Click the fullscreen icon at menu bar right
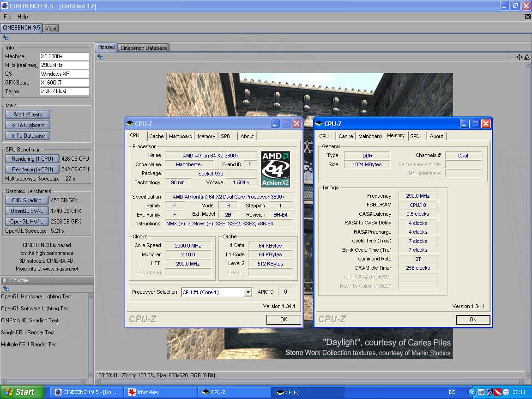532x399 pixels. 527,16
